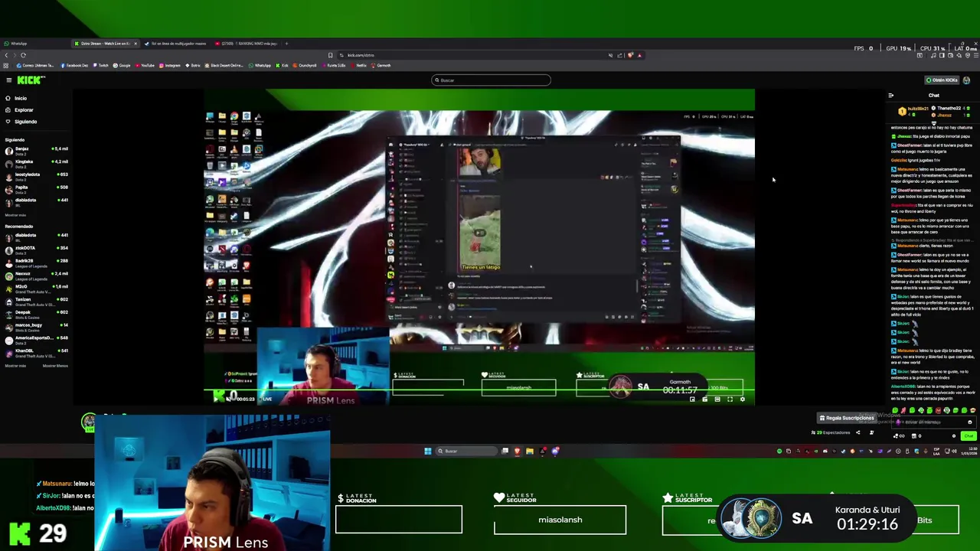
Task: Open chat settings gear icon
Action: pos(954,436)
